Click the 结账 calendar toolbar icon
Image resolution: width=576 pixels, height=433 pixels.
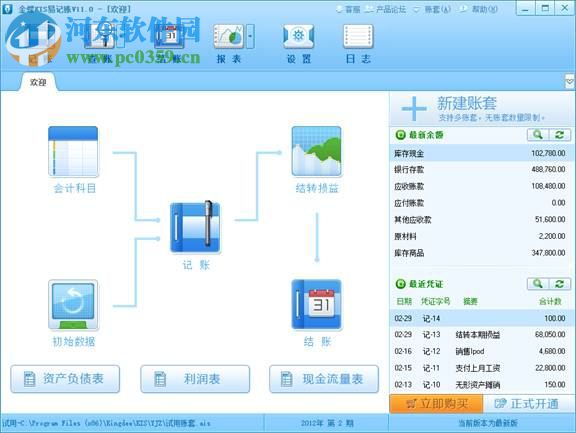point(169,36)
